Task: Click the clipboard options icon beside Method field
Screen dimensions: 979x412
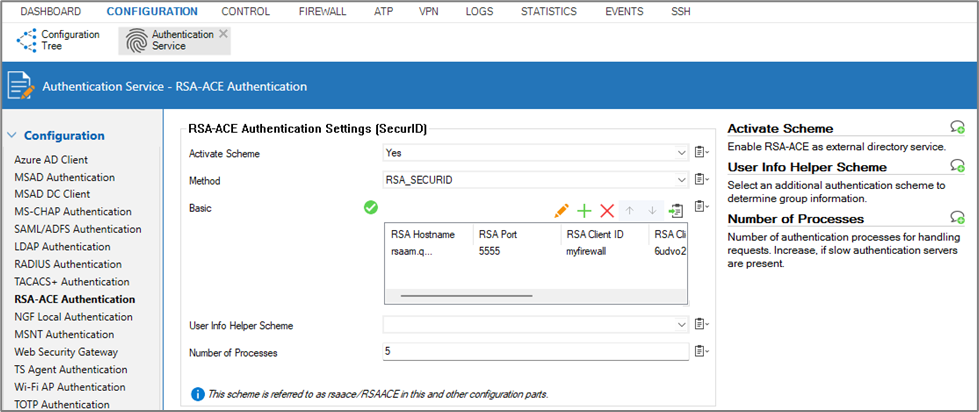Action: pos(701,181)
